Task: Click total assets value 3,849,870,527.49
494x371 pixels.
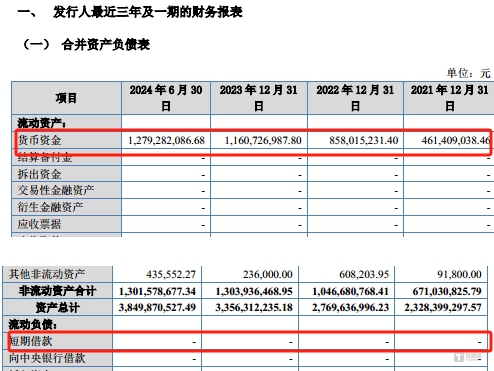Action: click(x=157, y=307)
